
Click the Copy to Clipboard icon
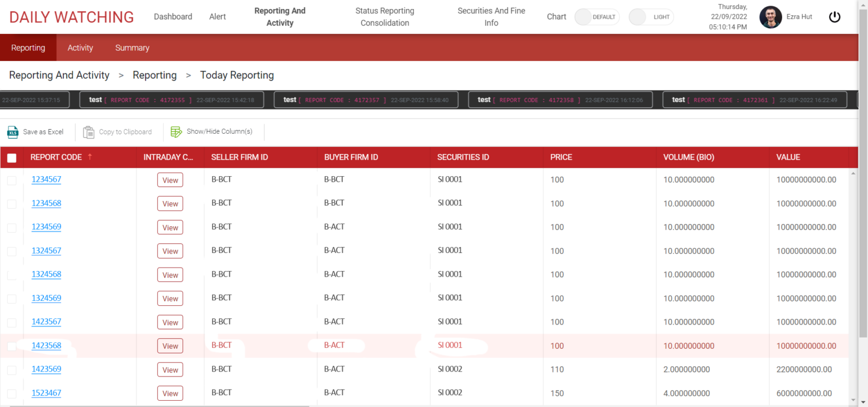point(89,132)
